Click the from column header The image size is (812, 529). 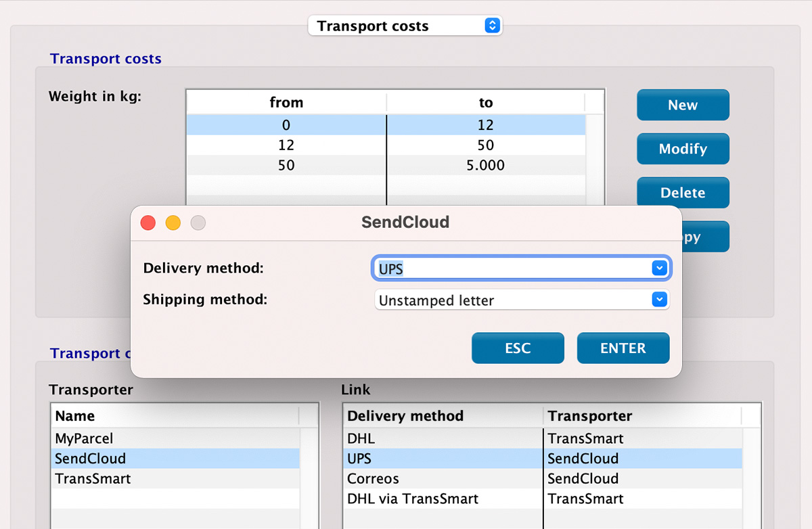pyautogui.click(x=286, y=102)
